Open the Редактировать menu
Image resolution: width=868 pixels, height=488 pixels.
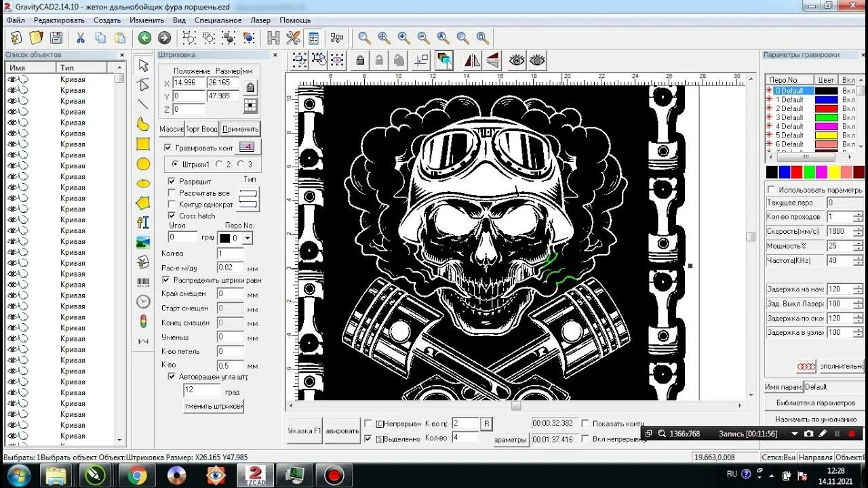59,20
